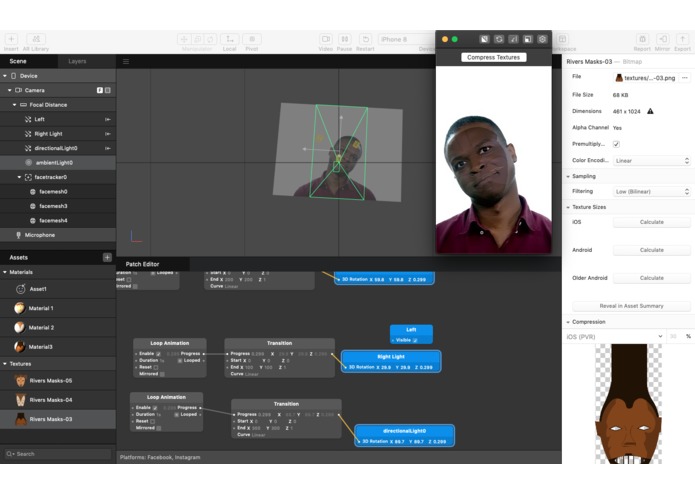Viewport: 695px width, 494px height.
Task: Select Rivers Masks-05 texture in assets
Action: point(58,381)
